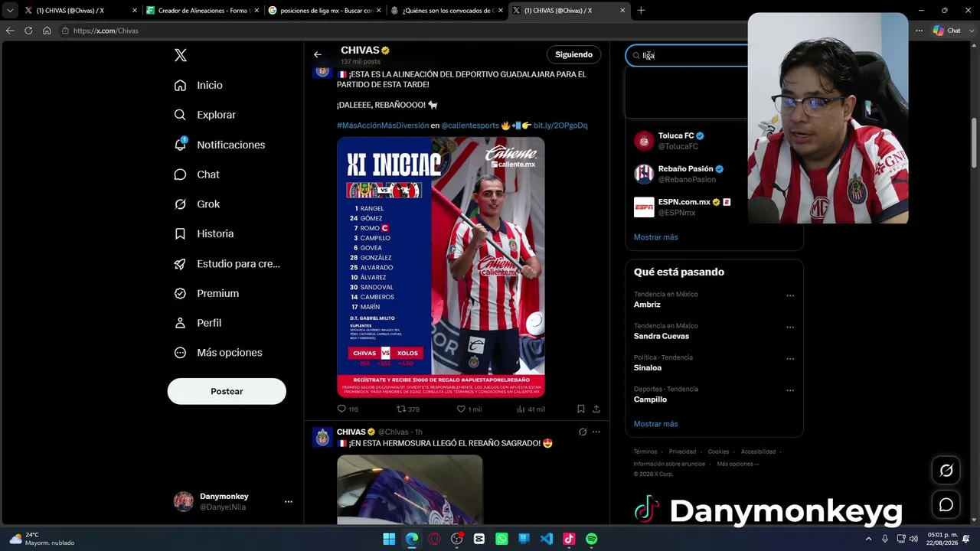The image size is (980, 551).
Task: Like the lineup post (1 mil likes)
Action: [469, 409]
